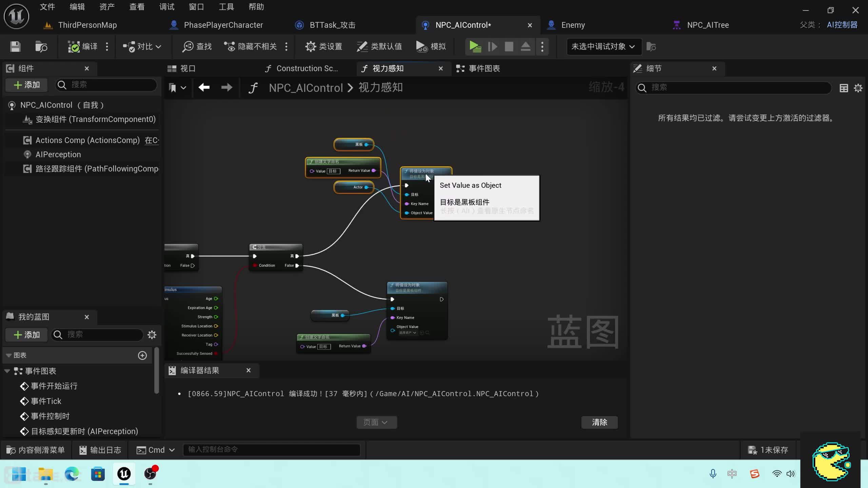The image size is (868, 488).
Task: Open Cmd console type dropdown
Action: (x=156, y=450)
